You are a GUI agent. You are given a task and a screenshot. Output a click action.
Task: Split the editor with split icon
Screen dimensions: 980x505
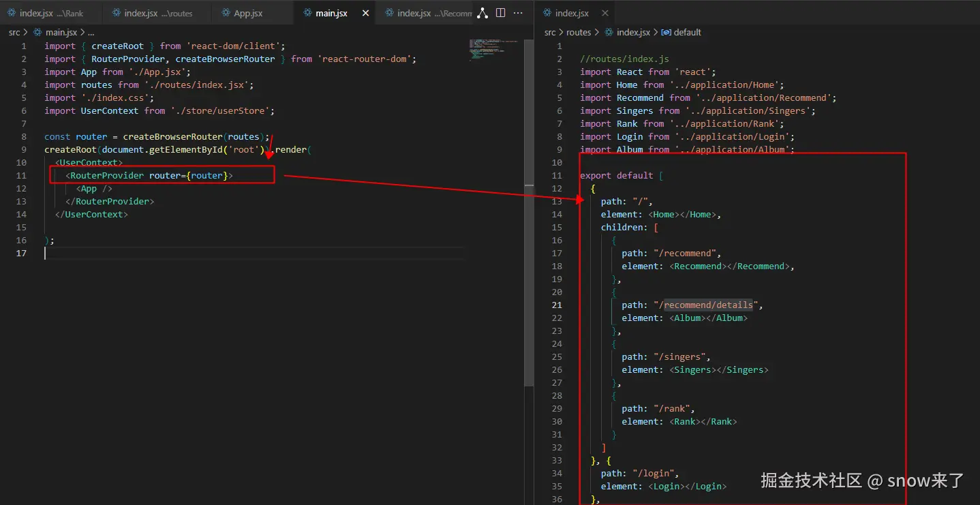(x=501, y=13)
